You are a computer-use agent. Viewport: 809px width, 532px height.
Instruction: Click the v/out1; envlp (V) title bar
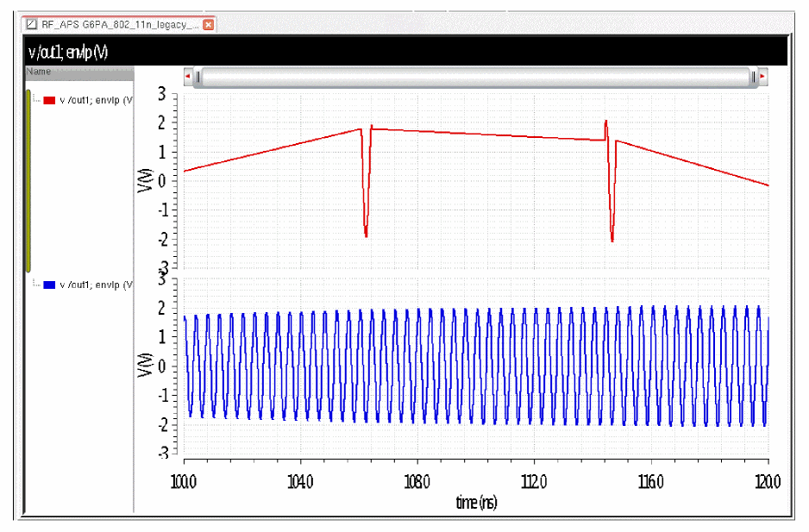pyautogui.click(x=406, y=52)
